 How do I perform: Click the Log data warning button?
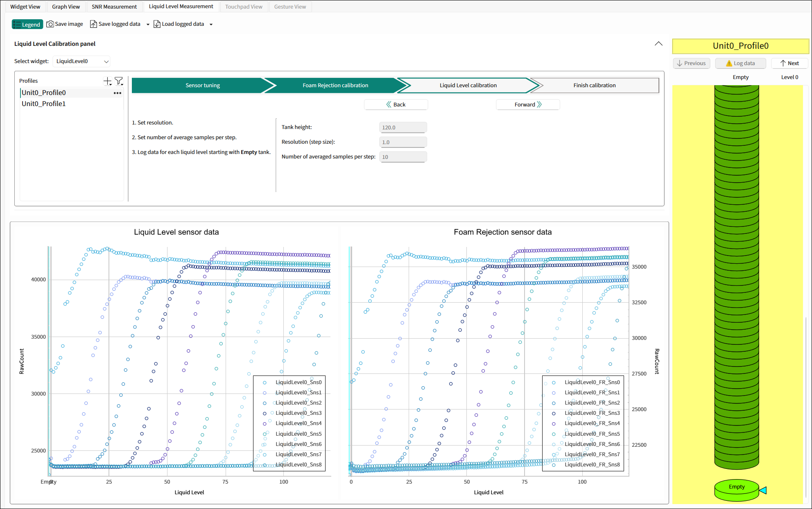[x=740, y=63]
